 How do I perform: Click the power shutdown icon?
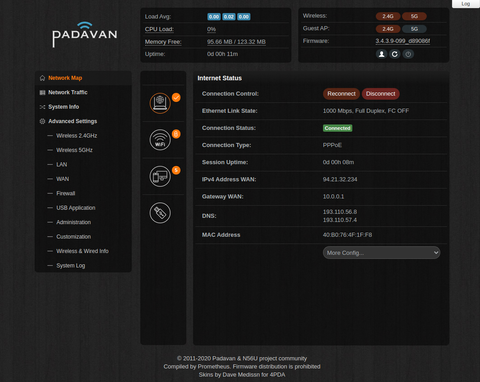(408, 54)
